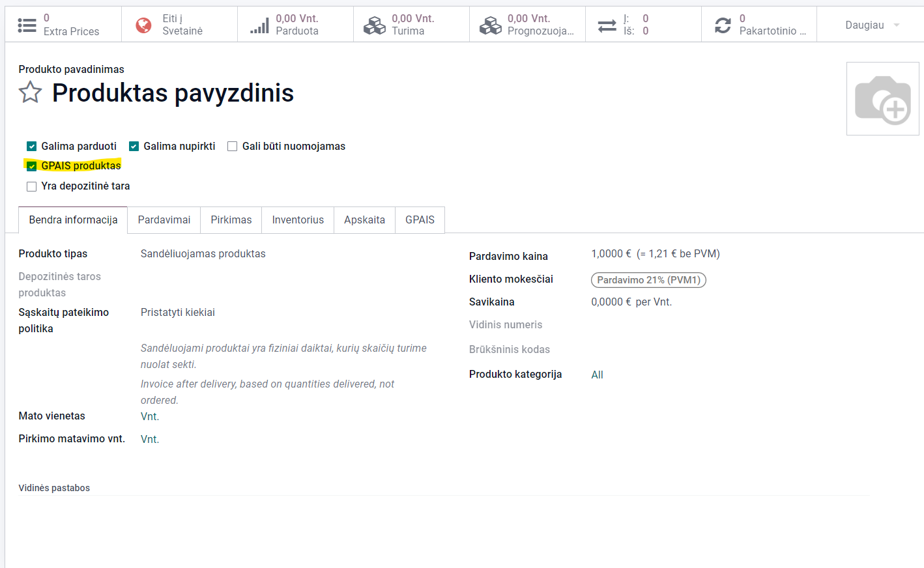Click the Pirkimo matavimo vnt. Vnt. link
Viewport: 924px width, 568px height.
coord(150,440)
